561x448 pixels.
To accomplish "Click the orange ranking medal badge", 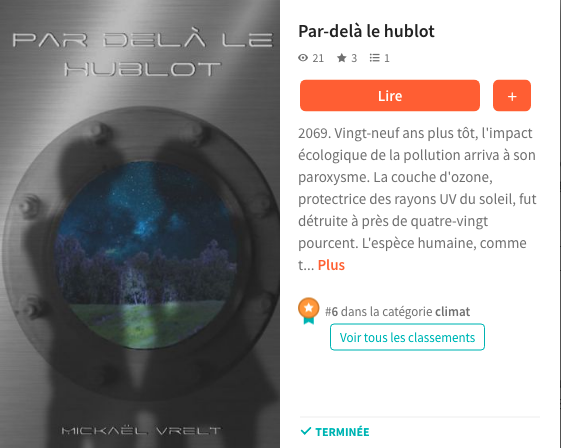I will [x=309, y=310].
